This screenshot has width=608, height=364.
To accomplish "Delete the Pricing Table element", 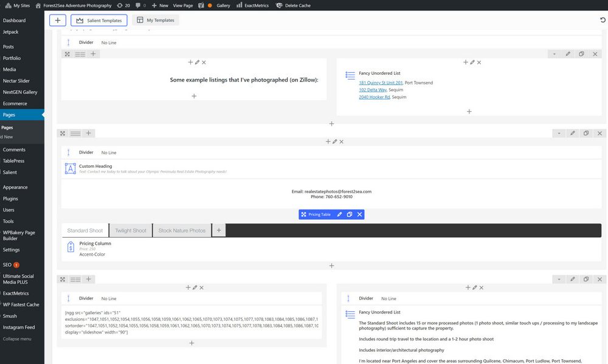I will pos(359,215).
